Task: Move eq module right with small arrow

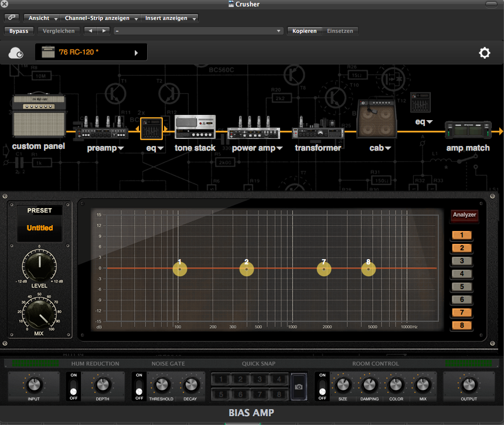Action: (165, 128)
